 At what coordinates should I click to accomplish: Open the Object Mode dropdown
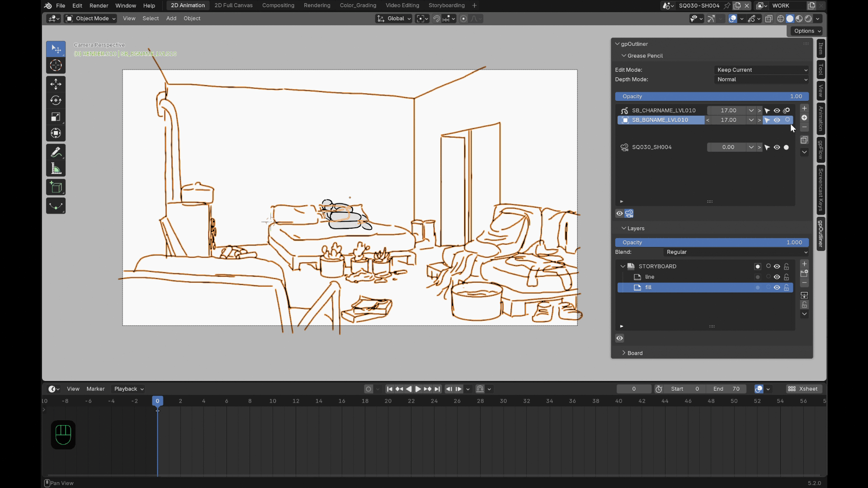pos(91,19)
